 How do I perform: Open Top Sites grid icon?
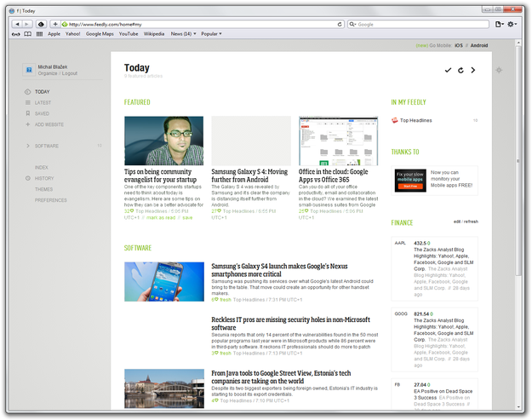(x=39, y=34)
